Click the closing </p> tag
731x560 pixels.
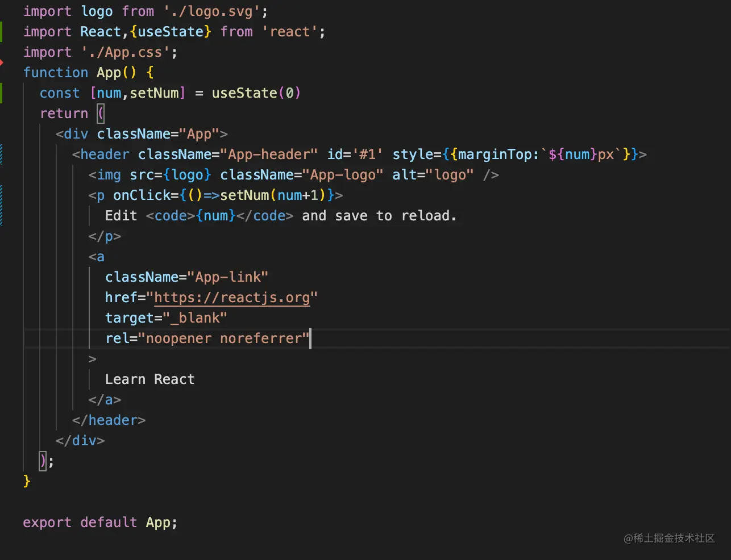pos(105,236)
